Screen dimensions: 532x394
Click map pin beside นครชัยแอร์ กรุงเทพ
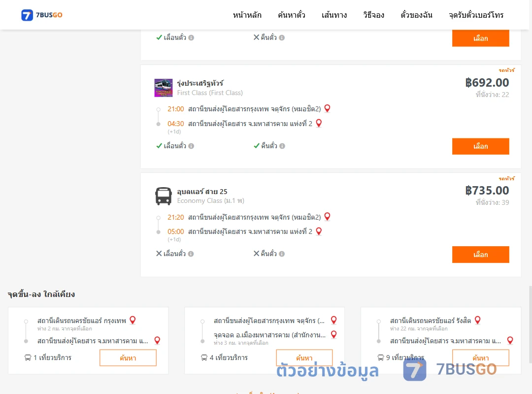point(133,320)
